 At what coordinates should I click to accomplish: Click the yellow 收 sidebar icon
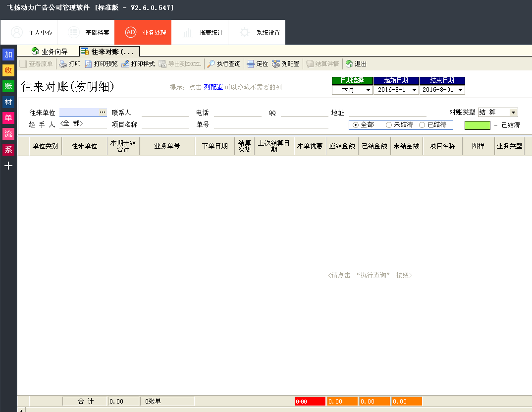(8, 70)
